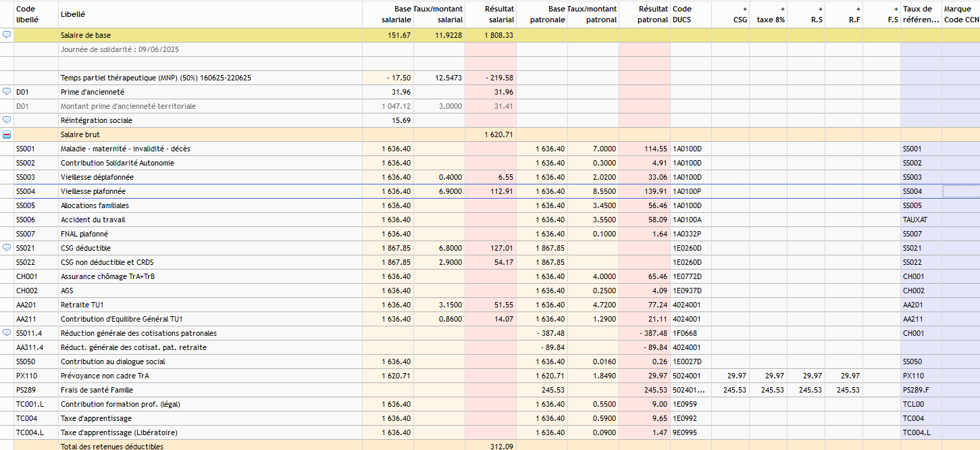The image size is (980, 450).
Task: Activate the focused Marque Code CCN cell on SS004 row
Action: pyautogui.click(x=961, y=191)
